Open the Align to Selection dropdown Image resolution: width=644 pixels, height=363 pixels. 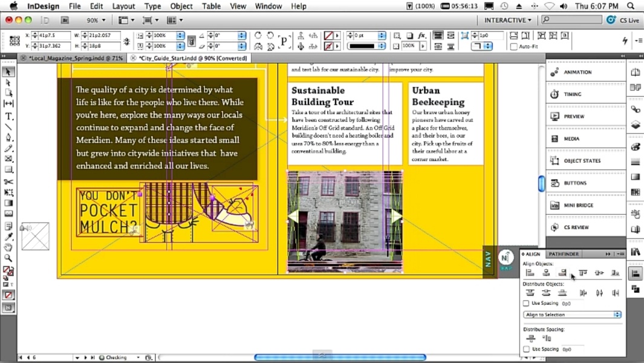[x=572, y=315]
